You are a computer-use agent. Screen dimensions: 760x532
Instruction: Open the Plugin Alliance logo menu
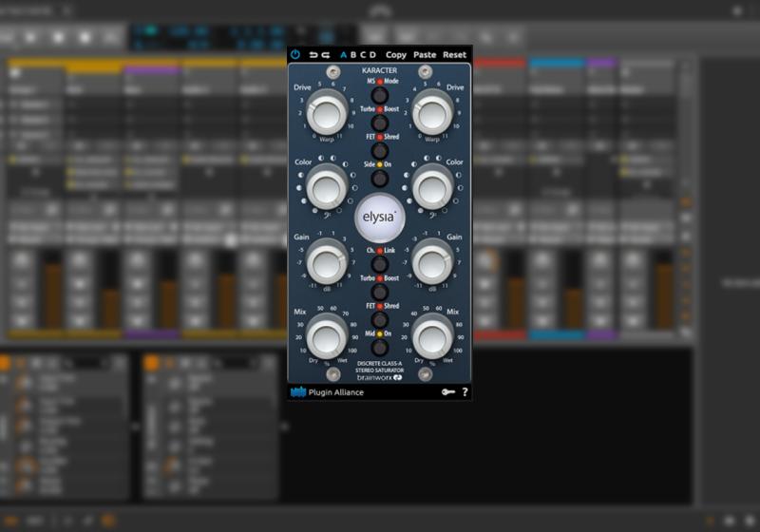[x=327, y=392]
